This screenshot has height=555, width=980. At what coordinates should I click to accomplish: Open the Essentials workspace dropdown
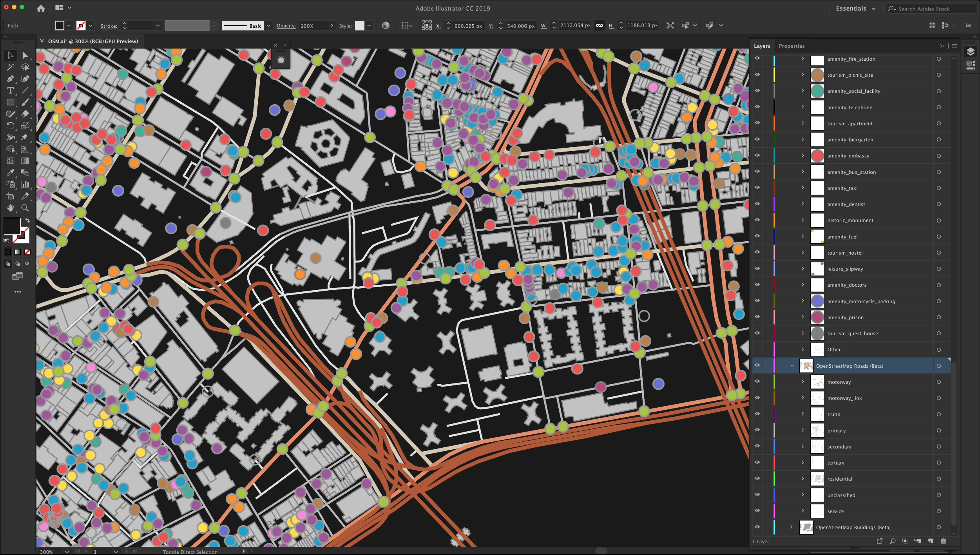tap(855, 9)
